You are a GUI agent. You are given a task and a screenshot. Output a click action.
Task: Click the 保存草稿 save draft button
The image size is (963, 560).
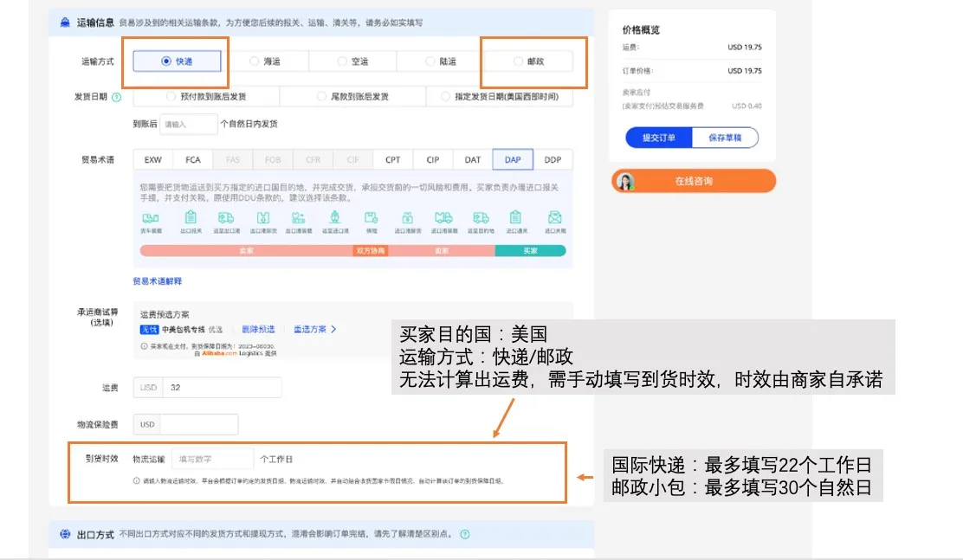pyautogui.click(x=725, y=138)
